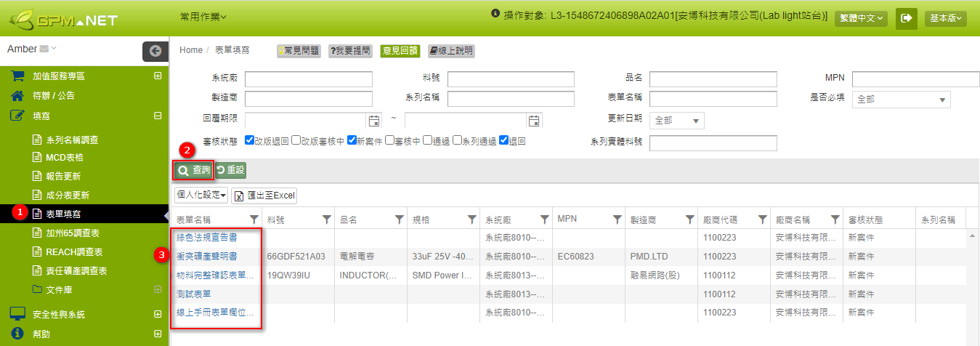Open filter for 系統廠 column
The width and height of the screenshot is (980, 346).
(x=544, y=220)
